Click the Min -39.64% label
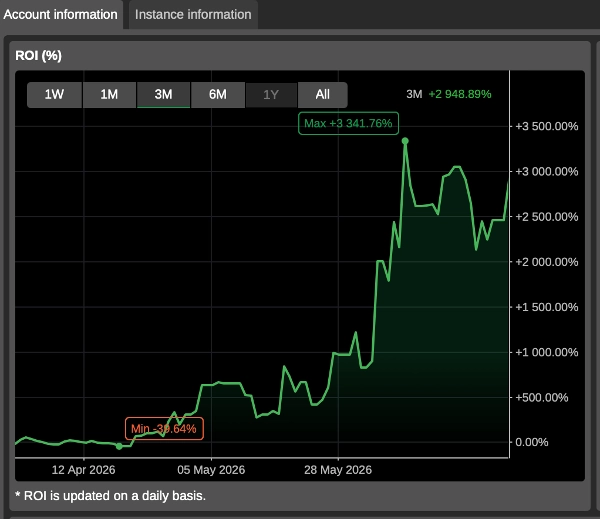This screenshot has height=519, width=600. [x=164, y=428]
